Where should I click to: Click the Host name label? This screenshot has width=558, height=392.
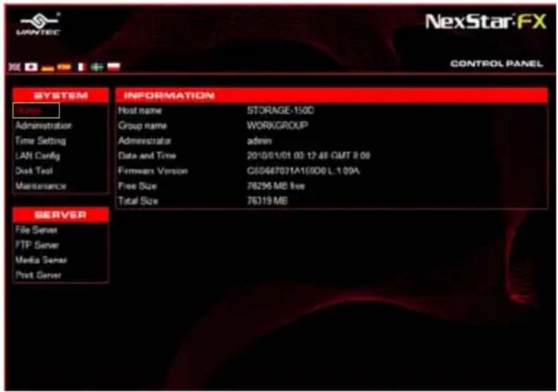point(140,111)
